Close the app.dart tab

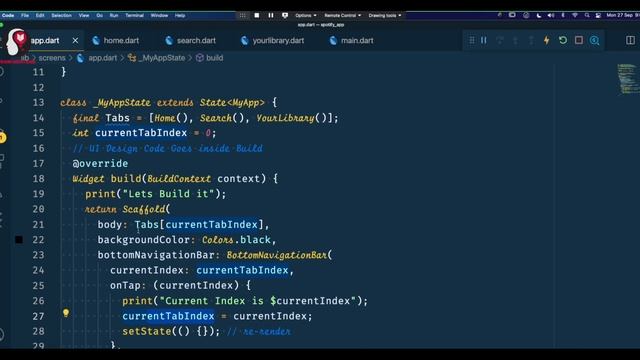[75, 40]
